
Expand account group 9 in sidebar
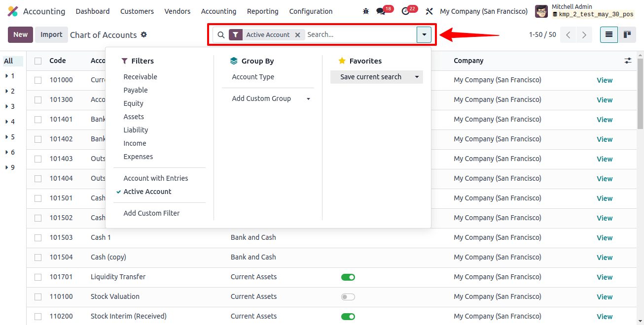point(7,168)
